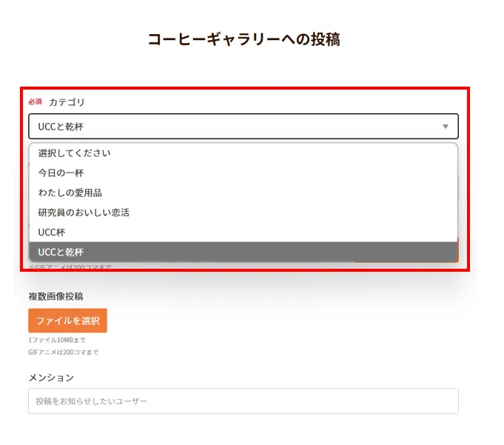
Task: Open the カテゴリ combo box showing UCCと乾杯
Action: point(243,127)
